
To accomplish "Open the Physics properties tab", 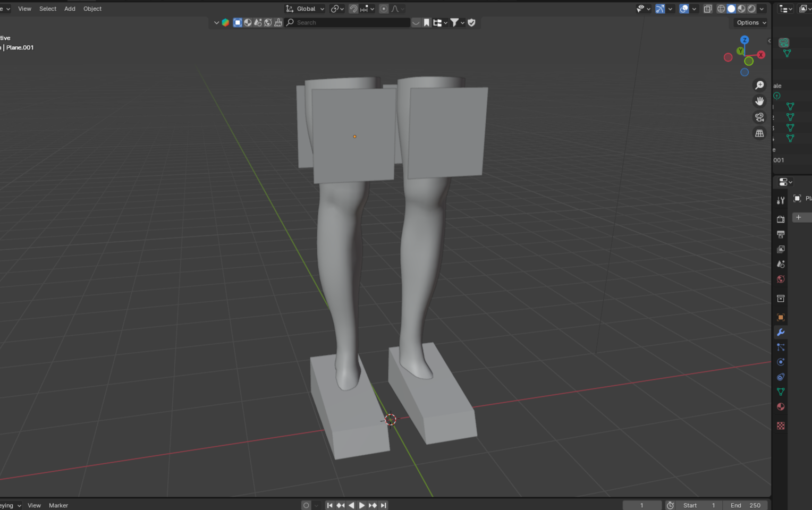I will [781, 362].
